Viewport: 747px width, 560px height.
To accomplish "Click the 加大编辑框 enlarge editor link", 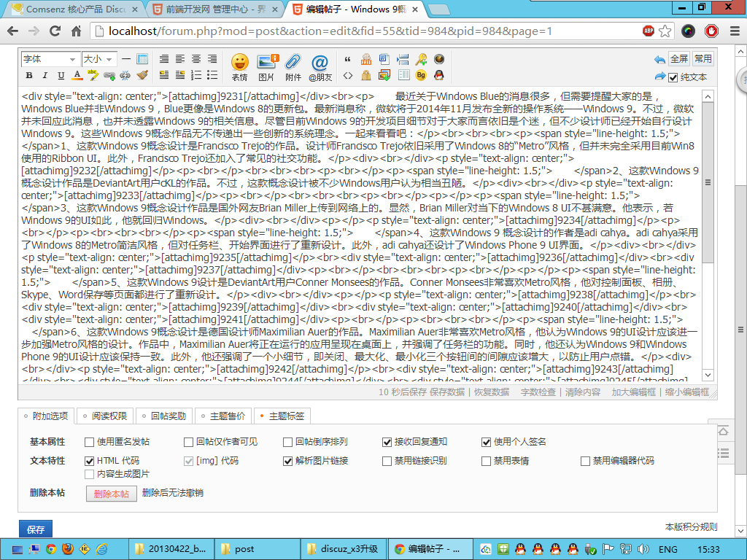I will point(634,392).
